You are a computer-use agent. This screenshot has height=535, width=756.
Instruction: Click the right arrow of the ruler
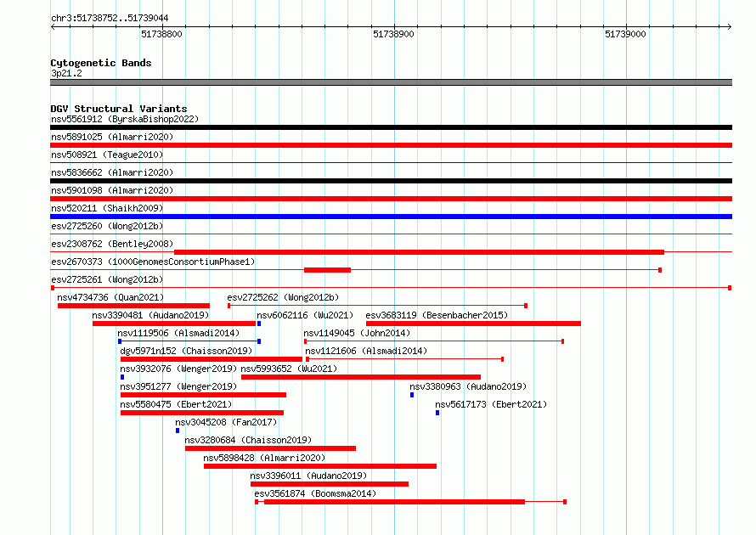(729, 26)
